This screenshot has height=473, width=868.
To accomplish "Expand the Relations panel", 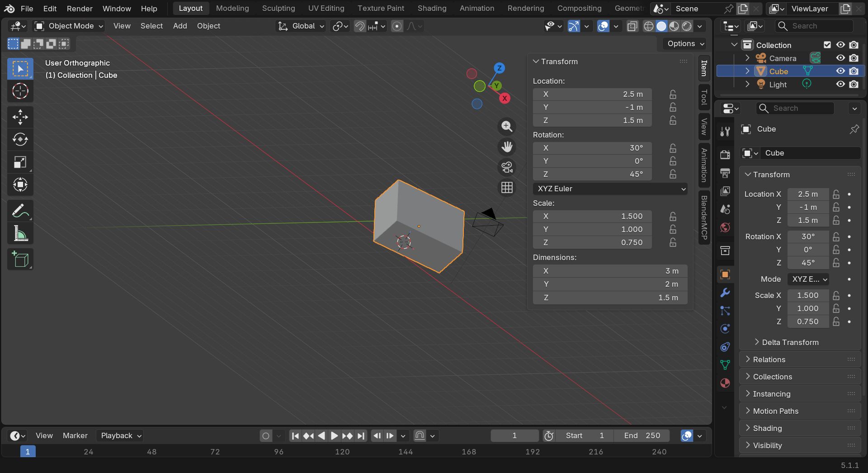I will (x=800, y=359).
